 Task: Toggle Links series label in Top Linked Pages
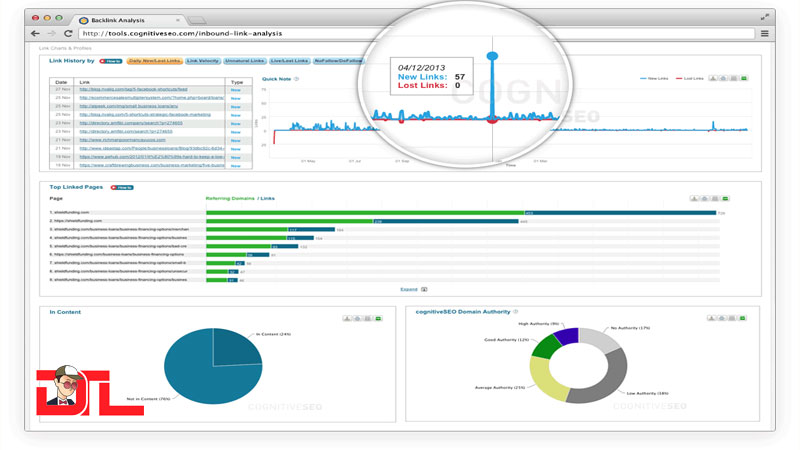coord(268,198)
